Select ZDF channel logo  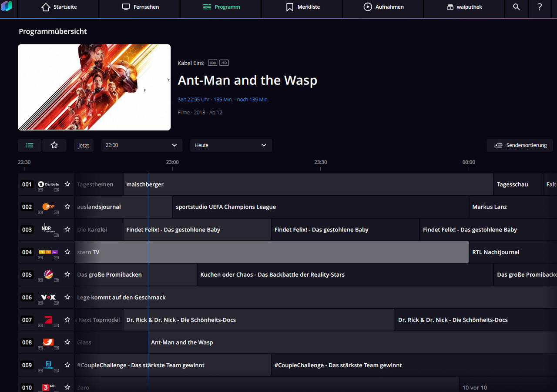coord(48,207)
